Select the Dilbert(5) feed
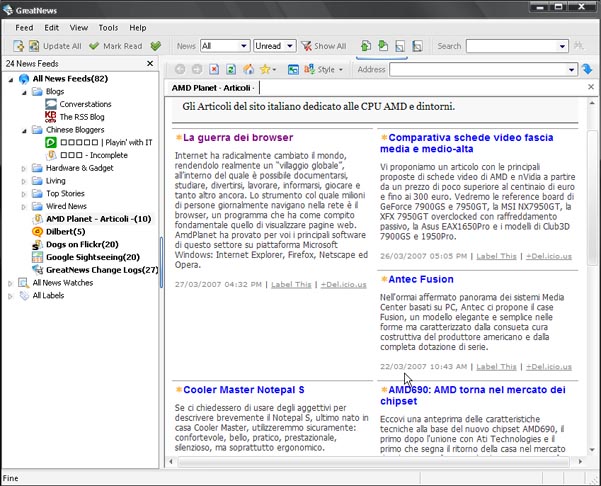This screenshot has width=601, height=486. 66,232
